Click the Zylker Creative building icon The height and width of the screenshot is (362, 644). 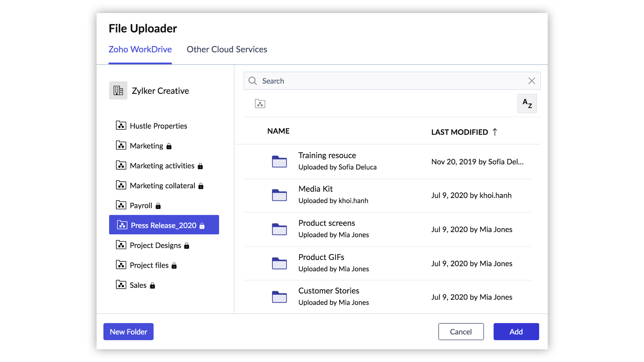(118, 90)
